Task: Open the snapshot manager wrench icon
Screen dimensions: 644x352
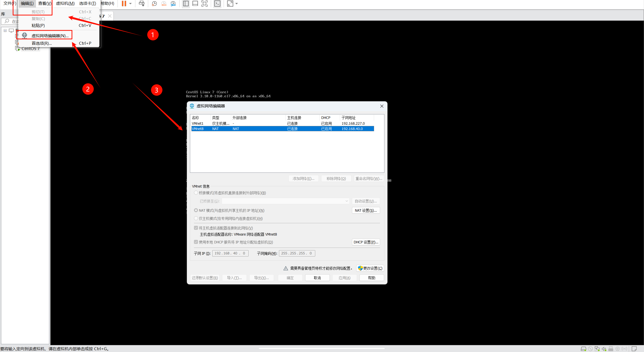Action: (173, 4)
